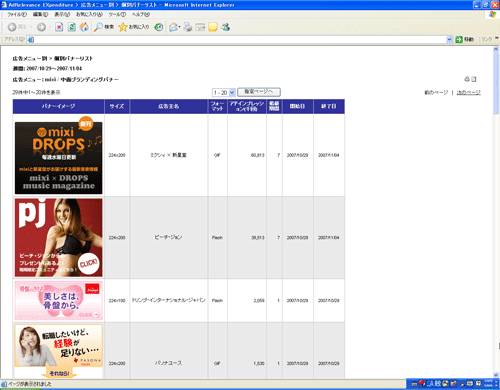This screenshot has height=390, width=500.
Task: Click the 広告主名 column header
Action: (x=169, y=106)
